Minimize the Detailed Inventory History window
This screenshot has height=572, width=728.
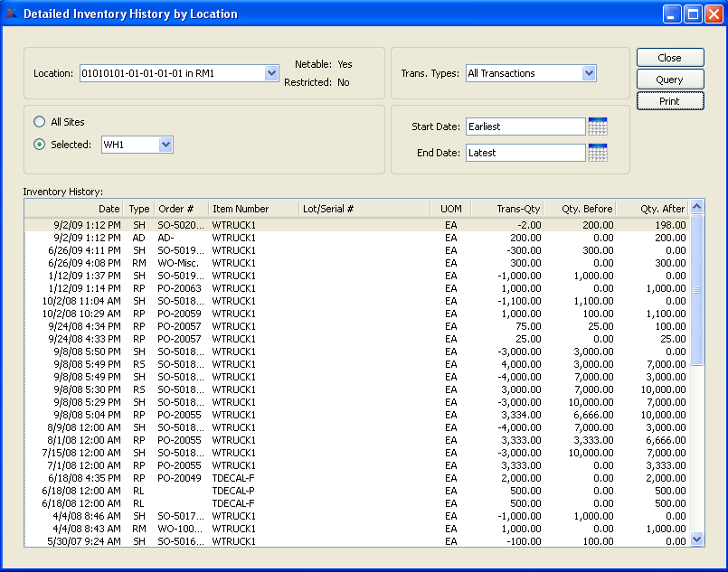[672, 14]
